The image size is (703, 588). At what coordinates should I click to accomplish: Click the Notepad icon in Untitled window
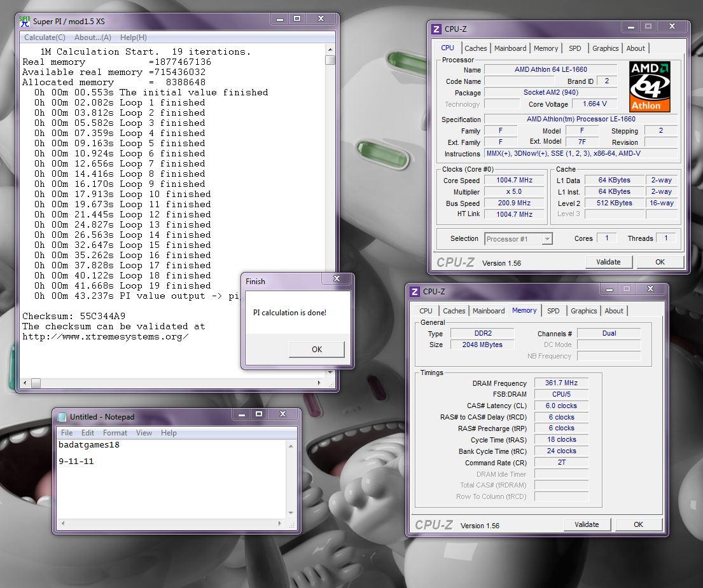62,417
